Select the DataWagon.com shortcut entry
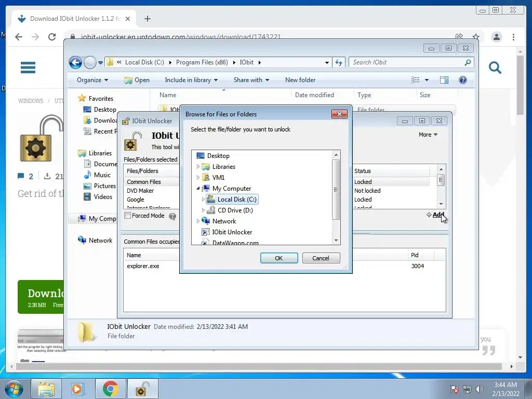Screen dimensions: 532x399 point(235,243)
